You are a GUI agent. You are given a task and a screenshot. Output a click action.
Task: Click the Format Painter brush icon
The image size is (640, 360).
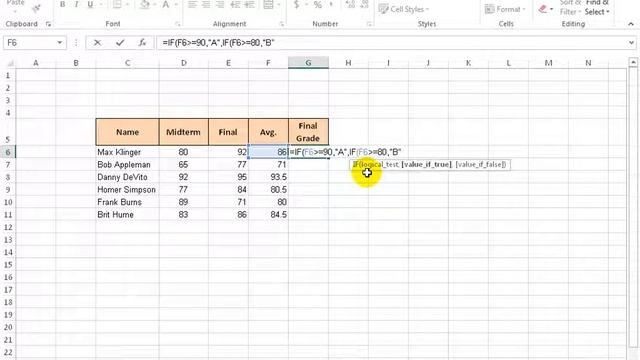[36, 8]
